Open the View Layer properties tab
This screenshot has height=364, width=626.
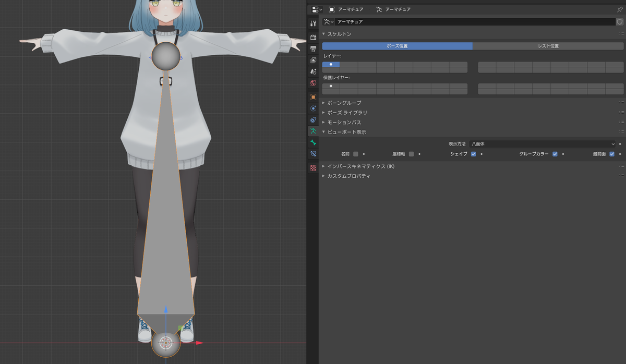313,60
